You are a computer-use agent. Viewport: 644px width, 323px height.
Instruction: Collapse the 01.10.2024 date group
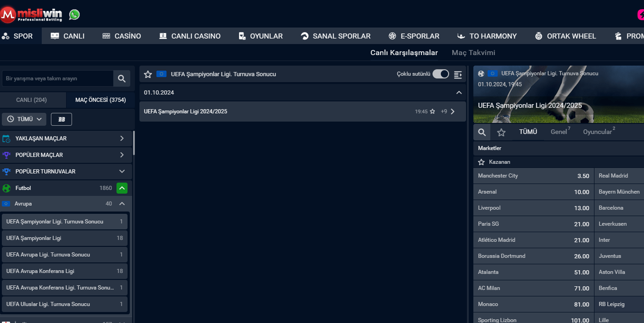pos(459,93)
